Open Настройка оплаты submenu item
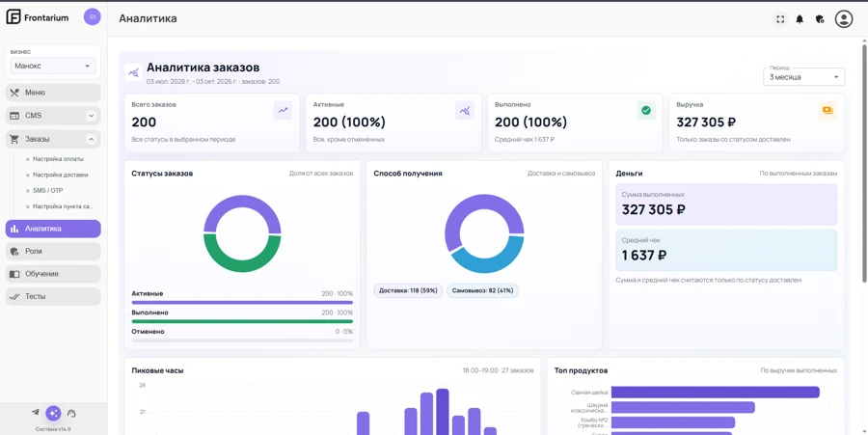 coord(58,159)
